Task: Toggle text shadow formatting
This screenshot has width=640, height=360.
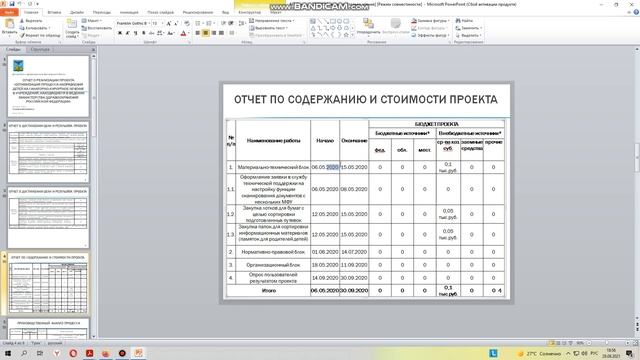Action: (x=143, y=33)
